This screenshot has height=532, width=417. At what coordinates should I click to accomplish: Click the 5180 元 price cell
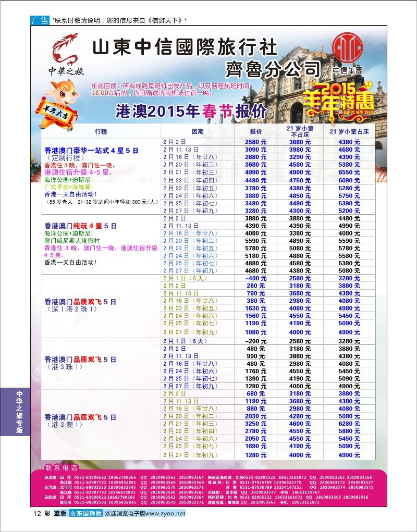coord(256,256)
